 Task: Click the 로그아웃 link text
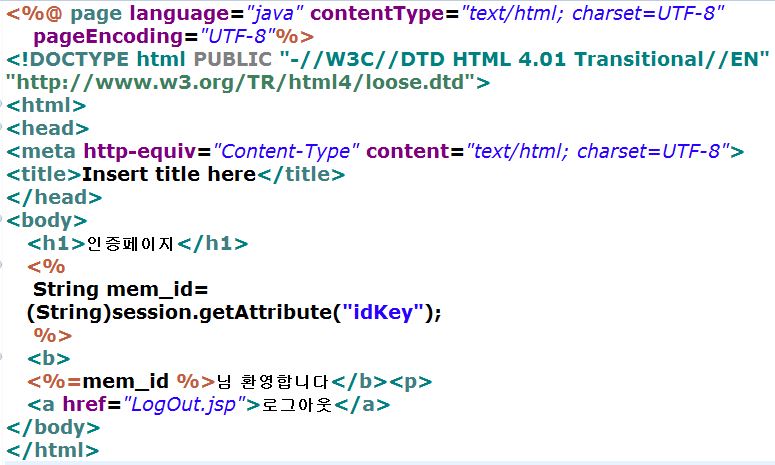pos(297,405)
